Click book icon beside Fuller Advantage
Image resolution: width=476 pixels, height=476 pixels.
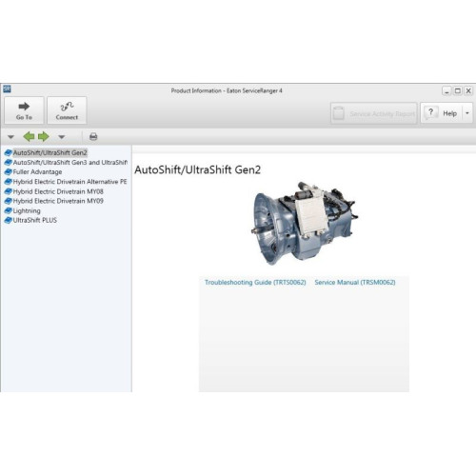tap(8, 172)
